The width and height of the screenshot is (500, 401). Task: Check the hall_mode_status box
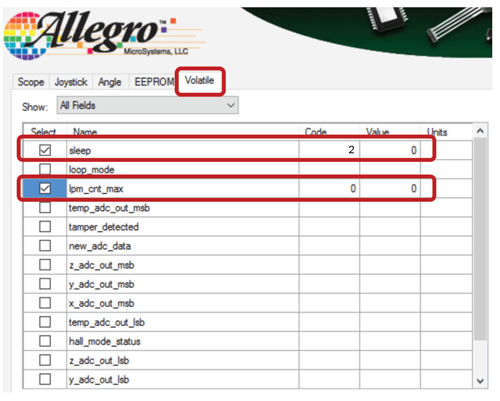tap(45, 341)
